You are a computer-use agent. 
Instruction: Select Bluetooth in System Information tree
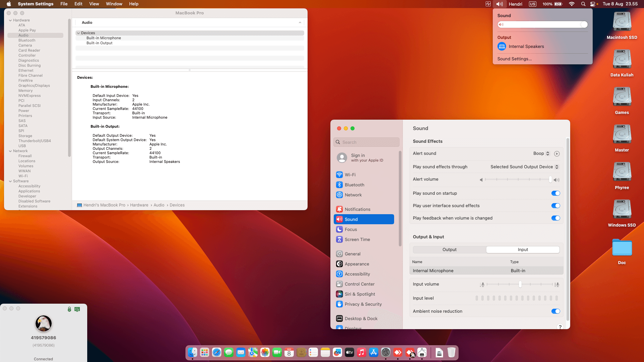(x=27, y=41)
